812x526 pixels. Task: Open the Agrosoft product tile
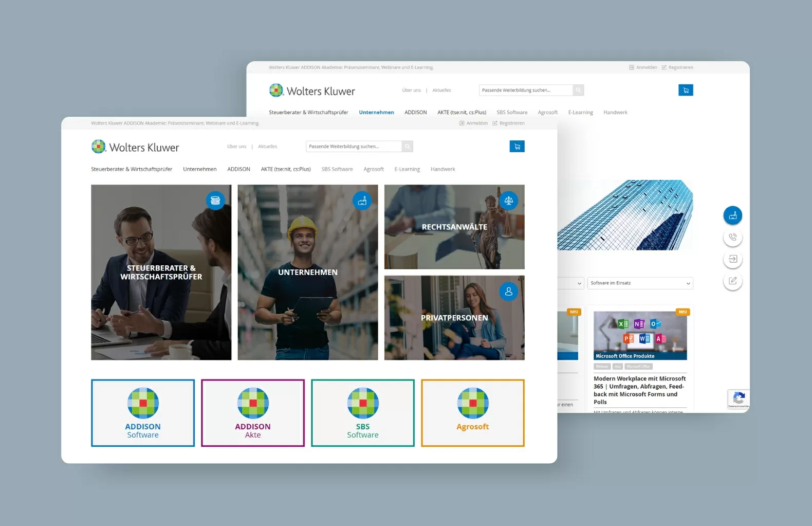(x=473, y=413)
